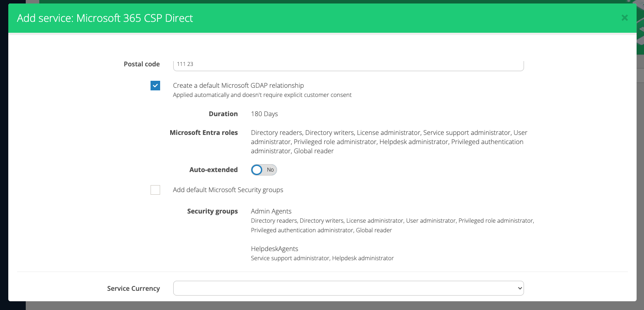
Task: Click the 'Applied automatically' consent note text
Action: coord(262,95)
